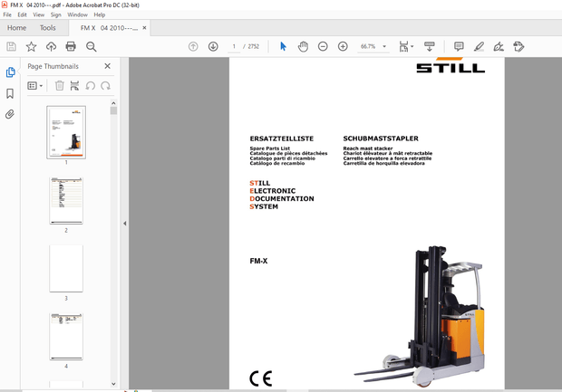Open the Bookmarks panel icon
The image size is (562, 392).
pyautogui.click(x=10, y=94)
